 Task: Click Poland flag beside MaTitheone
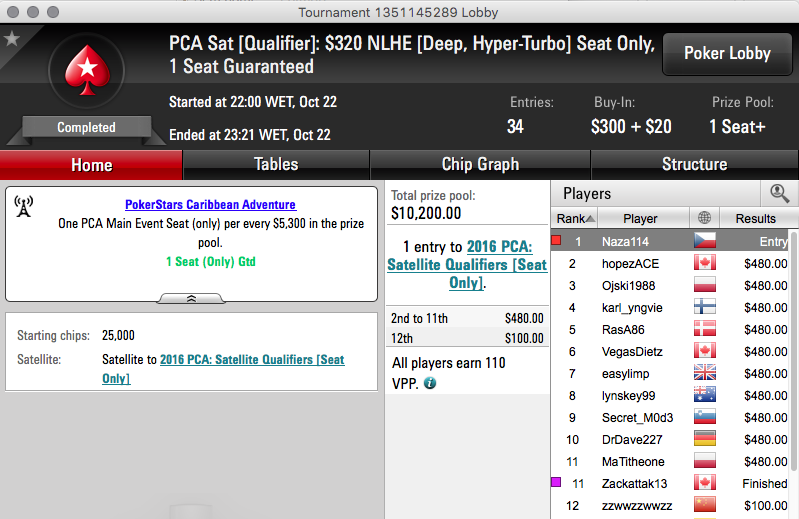click(x=705, y=461)
